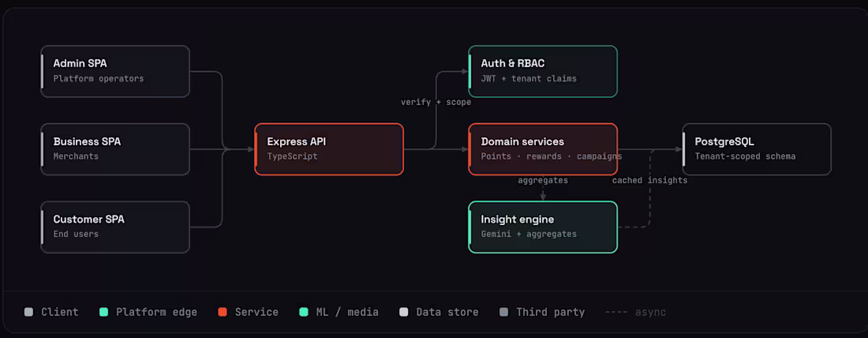Viewport: 868px width, 338px height.
Task: Click the 'Data store' legend label
Action: tap(447, 312)
